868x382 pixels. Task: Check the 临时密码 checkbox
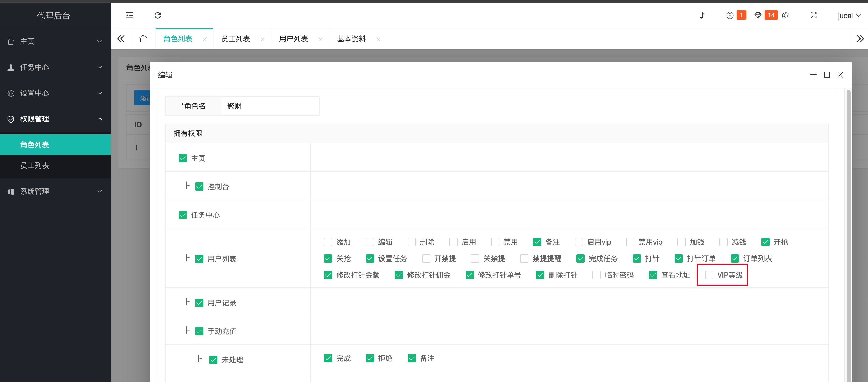pos(596,275)
